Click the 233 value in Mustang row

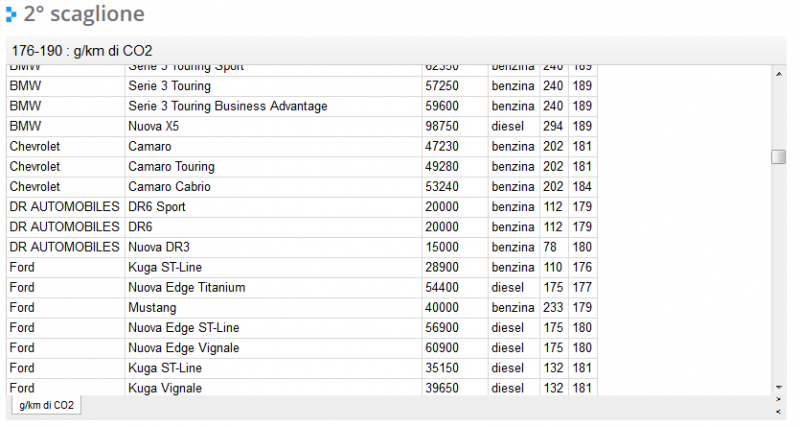554,308
